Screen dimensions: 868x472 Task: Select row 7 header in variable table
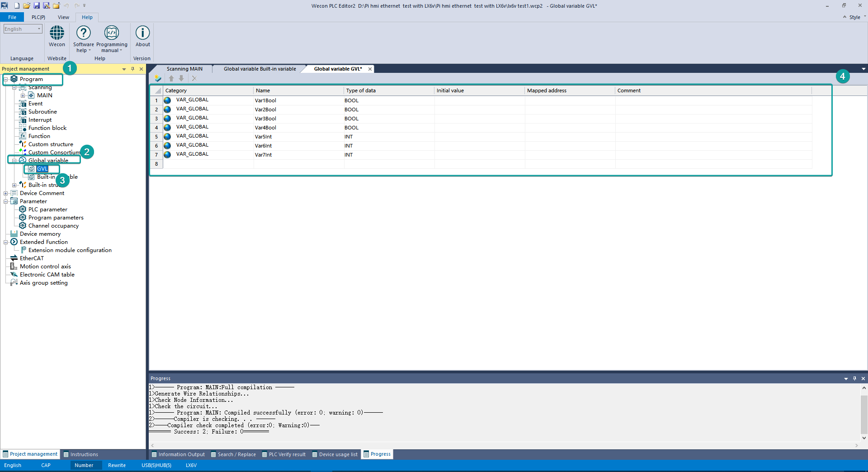click(156, 155)
